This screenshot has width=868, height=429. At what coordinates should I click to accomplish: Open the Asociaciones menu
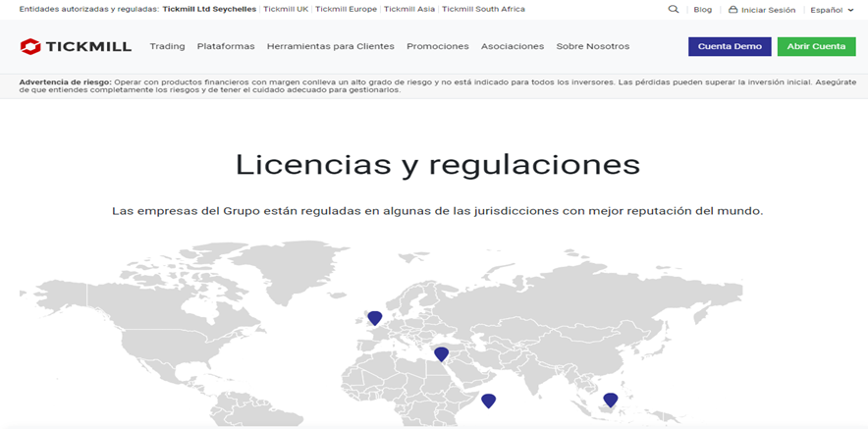point(513,46)
